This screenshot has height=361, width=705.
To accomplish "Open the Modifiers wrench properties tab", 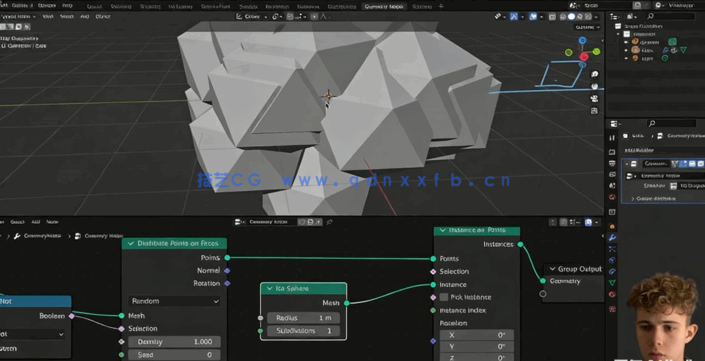I will (612, 237).
